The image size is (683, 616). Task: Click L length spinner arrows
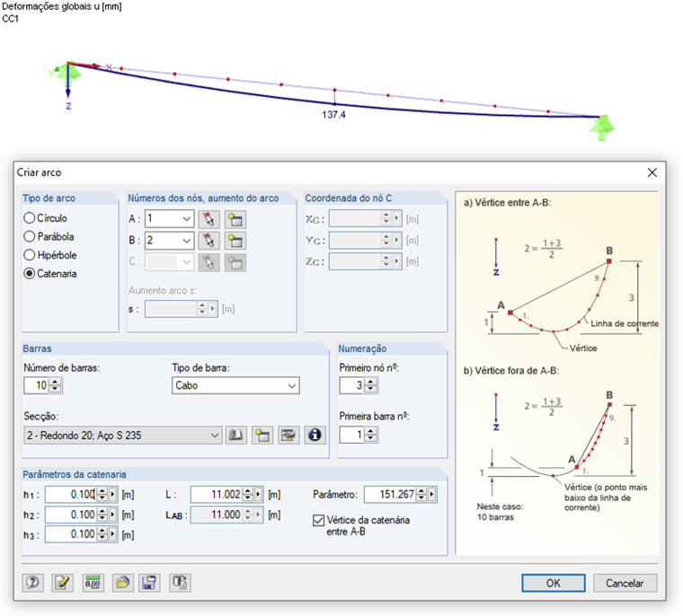pos(247,494)
